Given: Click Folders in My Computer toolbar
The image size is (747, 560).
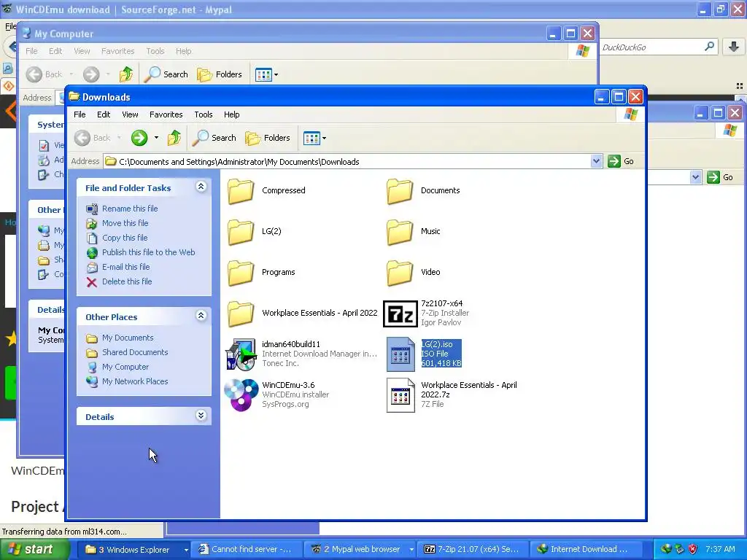Looking at the screenshot, I should (220, 74).
